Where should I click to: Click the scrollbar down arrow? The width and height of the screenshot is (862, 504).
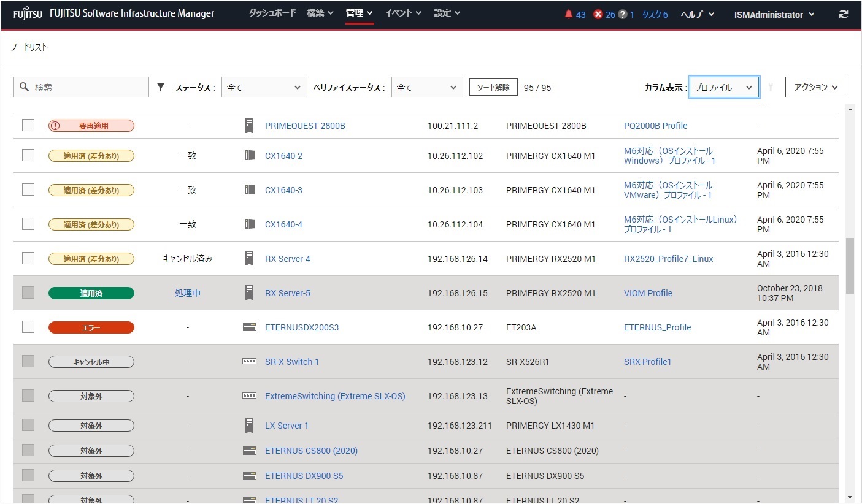[x=850, y=497]
